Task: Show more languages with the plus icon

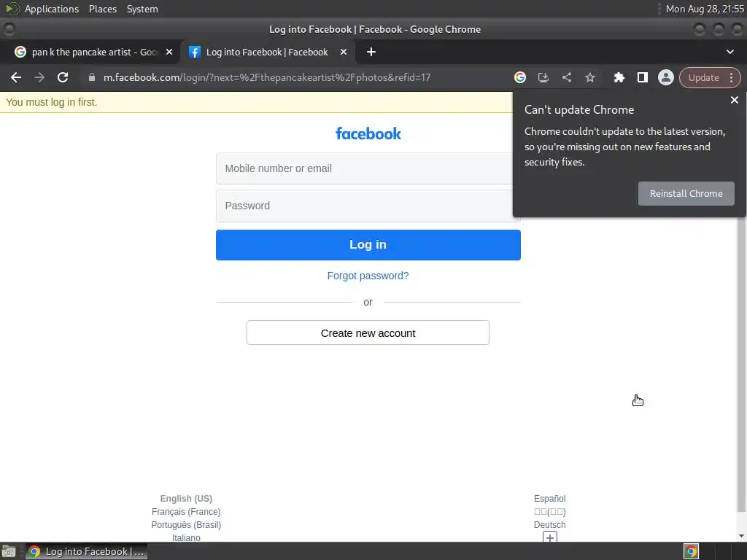Action: pyautogui.click(x=550, y=537)
